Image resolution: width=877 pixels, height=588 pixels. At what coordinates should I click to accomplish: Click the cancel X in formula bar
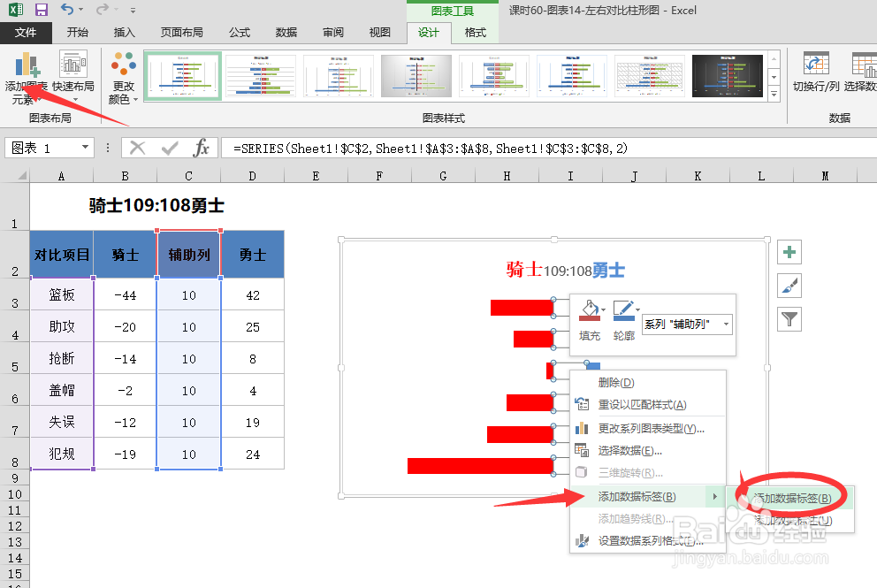tap(138, 149)
